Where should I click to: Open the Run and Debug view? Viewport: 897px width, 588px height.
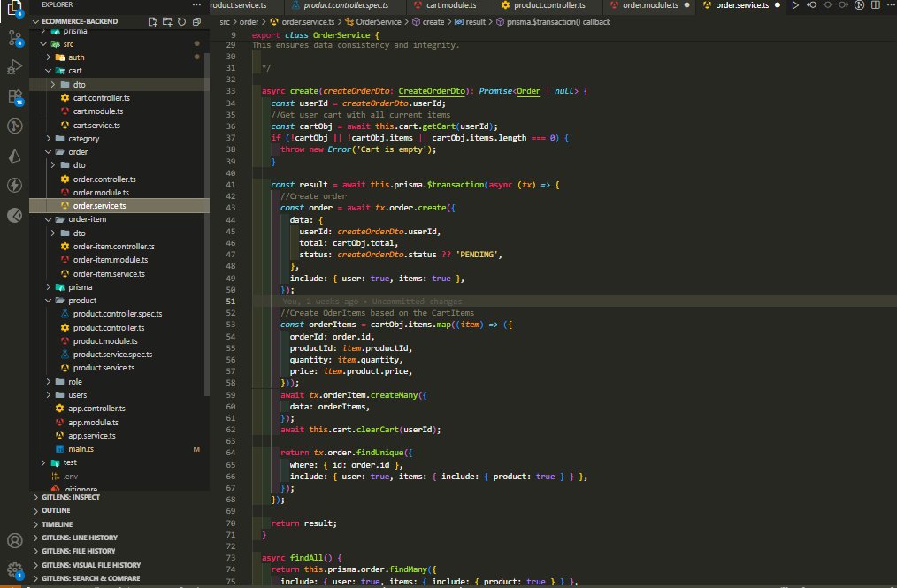(x=14, y=67)
